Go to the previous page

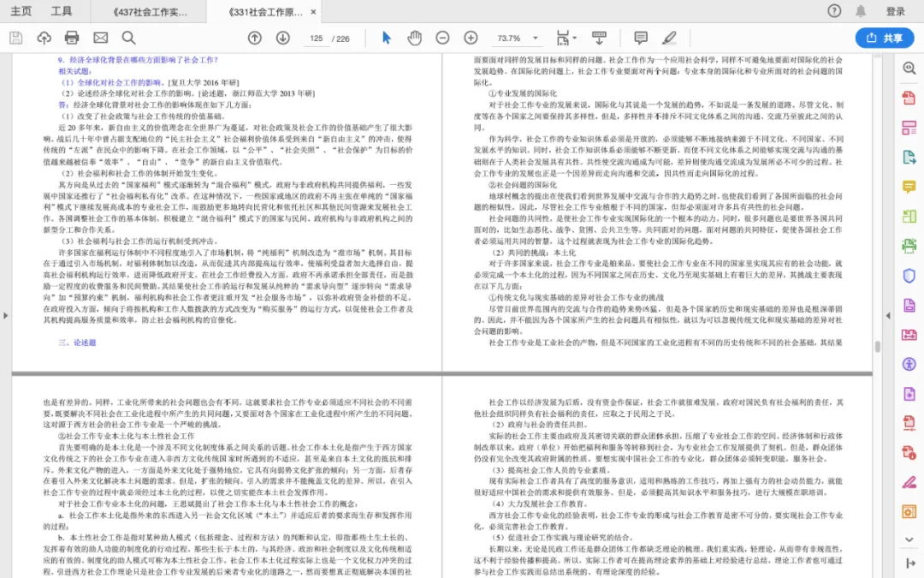[x=255, y=39]
